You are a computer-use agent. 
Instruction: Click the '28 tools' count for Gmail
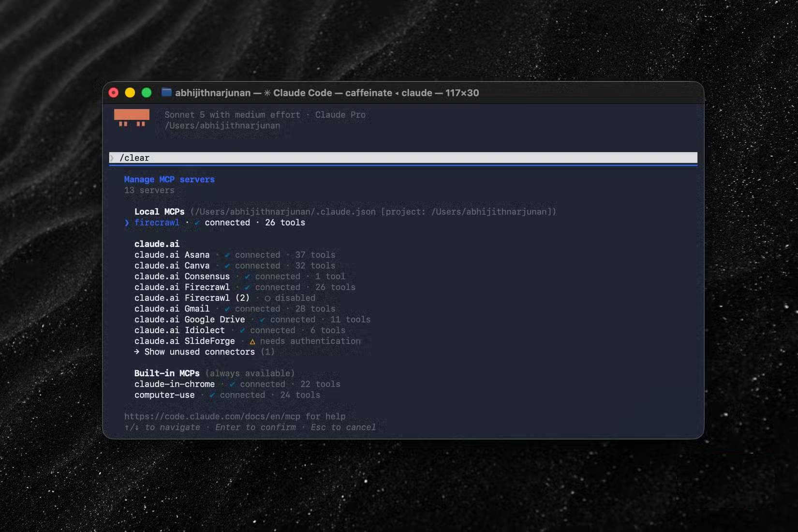tap(315, 309)
